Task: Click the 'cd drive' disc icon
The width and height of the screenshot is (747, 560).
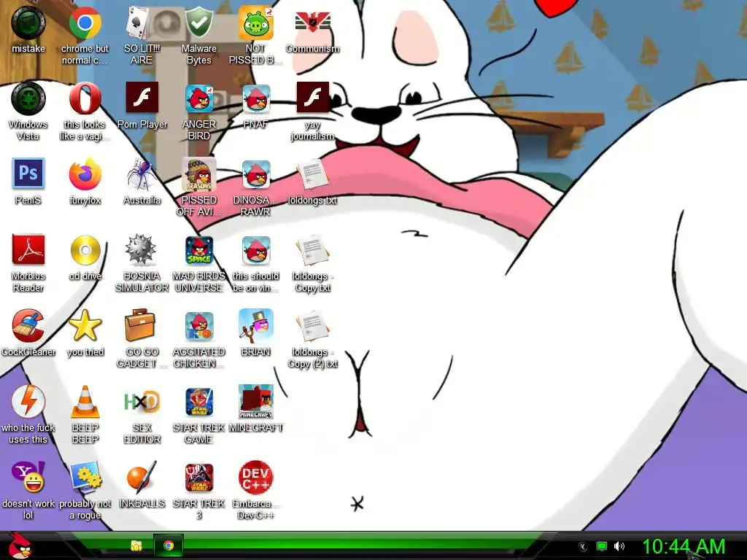Action: tap(85, 250)
